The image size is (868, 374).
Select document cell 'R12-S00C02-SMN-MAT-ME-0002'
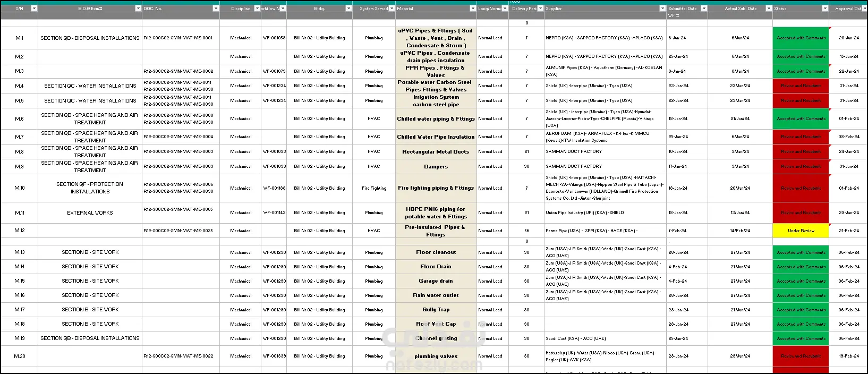tap(181, 71)
